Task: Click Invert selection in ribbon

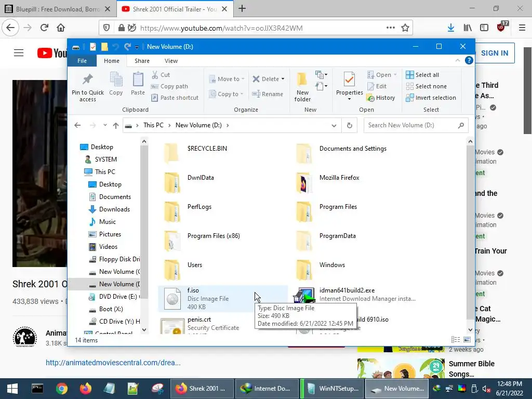Action: 431,98
